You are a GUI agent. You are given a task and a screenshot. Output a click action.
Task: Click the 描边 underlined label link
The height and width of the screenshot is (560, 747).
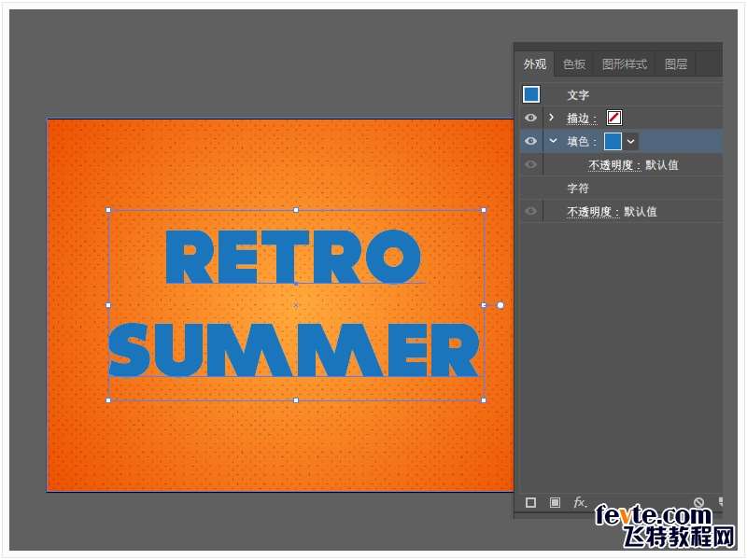(x=581, y=119)
